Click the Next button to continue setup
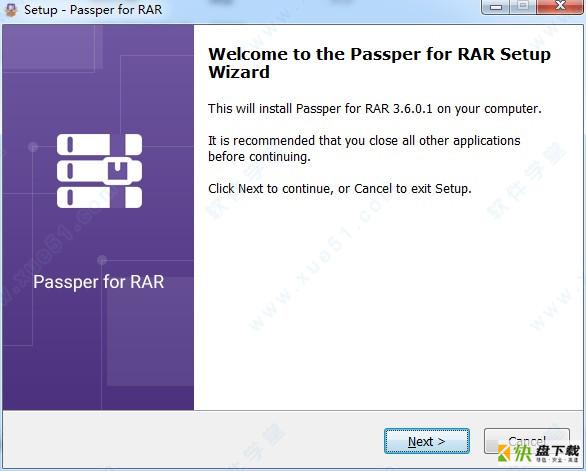586x471 pixels. click(427, 441)
